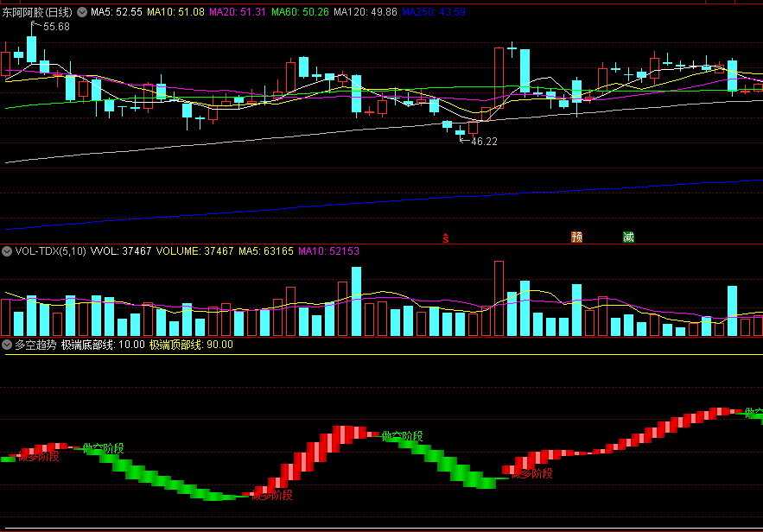Select the 极端底部线: 10.00 label

(103, 345)
